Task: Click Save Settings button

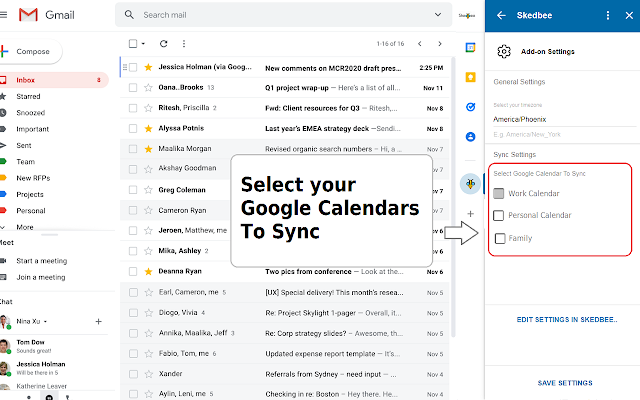Action: [x=565, y=383]
